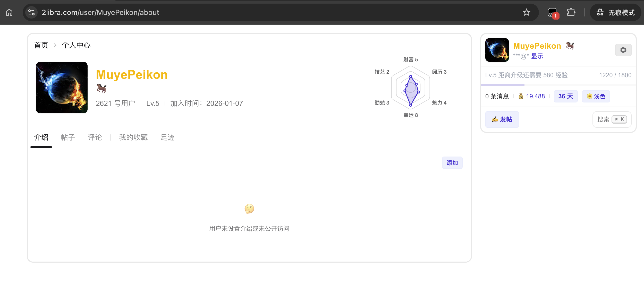Image resolution: width=644 pixels, height=293 pixels.
Task: Open the extension with red badge
Action: click(x=553, y=13)
